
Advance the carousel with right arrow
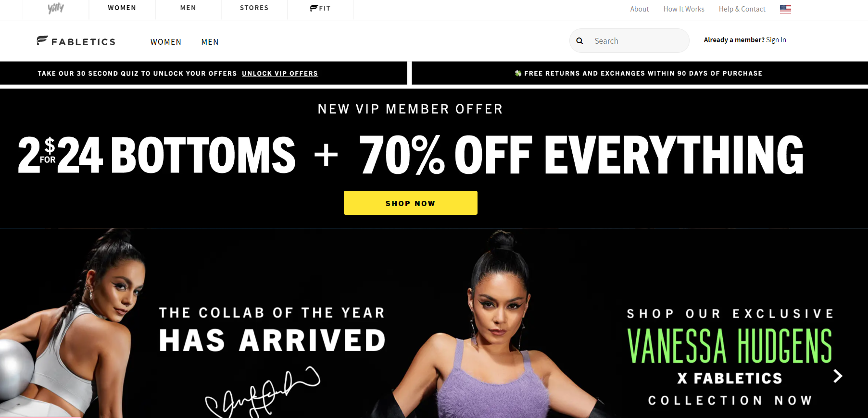tap(838, 376)
